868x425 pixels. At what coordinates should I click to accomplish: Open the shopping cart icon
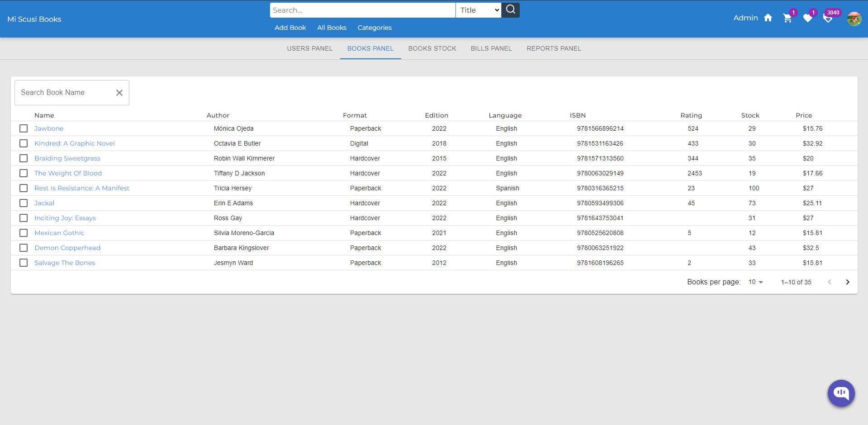[x=787, y=19]
